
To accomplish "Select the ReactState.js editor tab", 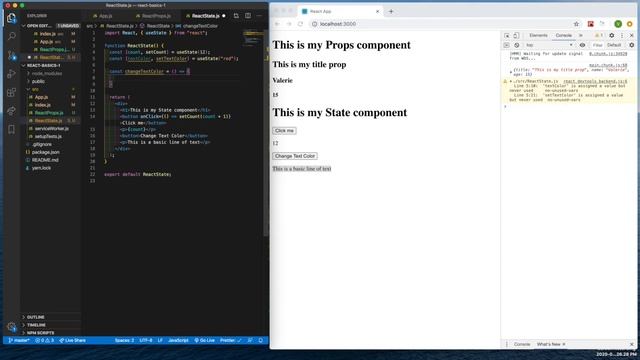I will pos(205,16).
